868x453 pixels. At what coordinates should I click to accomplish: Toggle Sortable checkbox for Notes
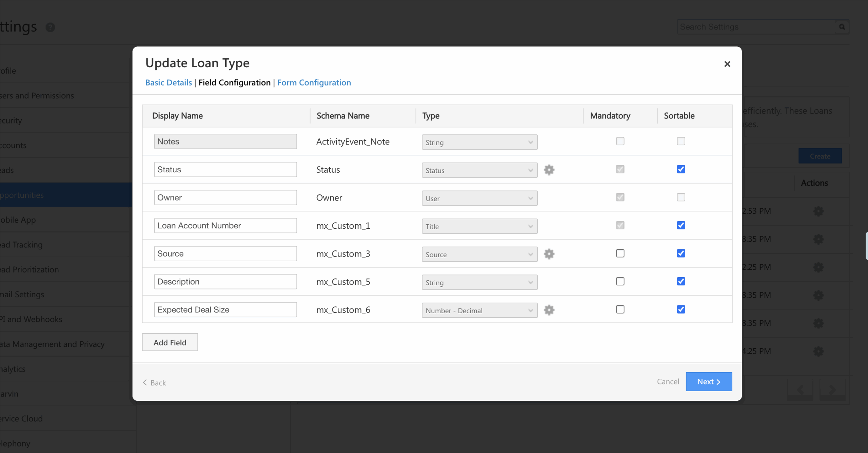click(681, 141)
